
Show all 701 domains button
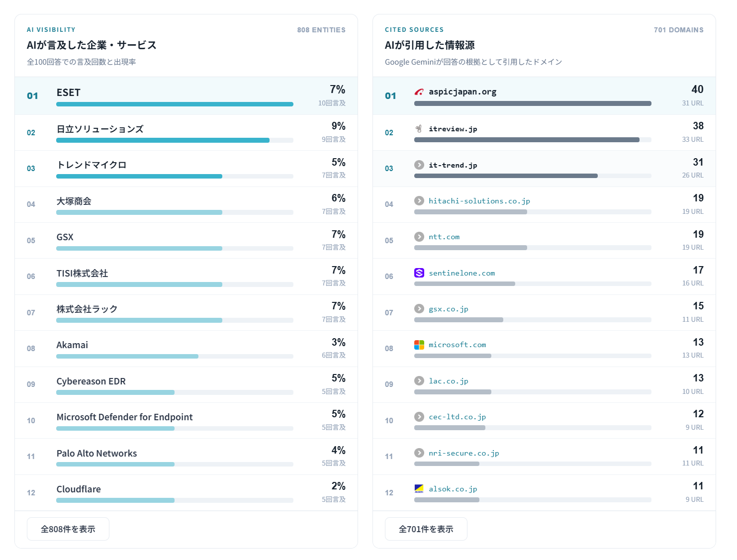tap(426, 529)
